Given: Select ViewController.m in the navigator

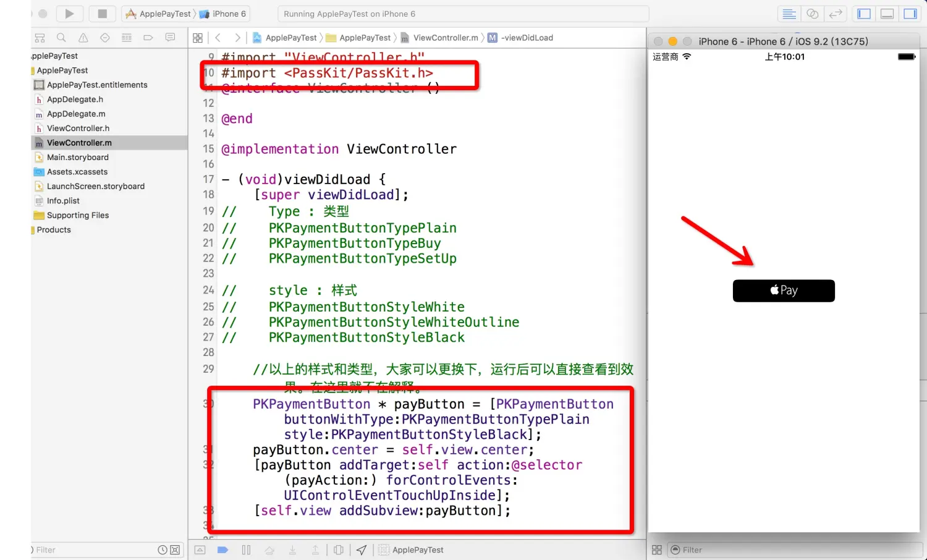Looking at the screenshot, I should [109, 143].
